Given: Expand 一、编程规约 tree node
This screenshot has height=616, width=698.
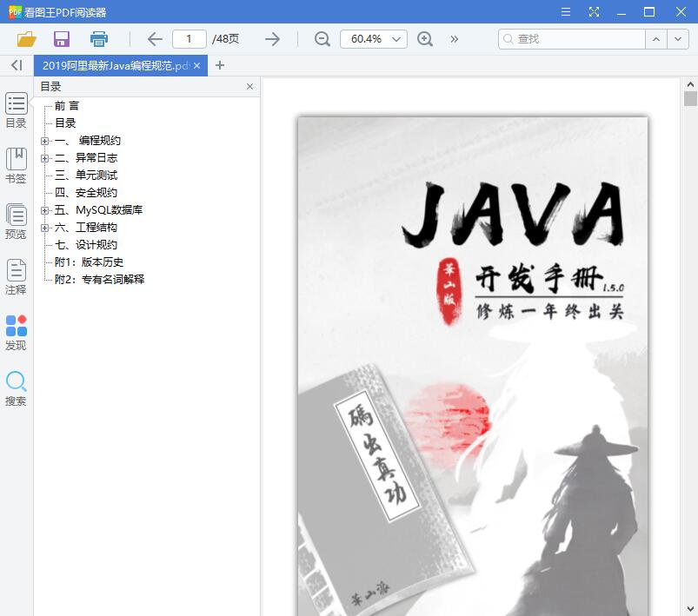Looking at the screenshot, I should coord(44,141).
